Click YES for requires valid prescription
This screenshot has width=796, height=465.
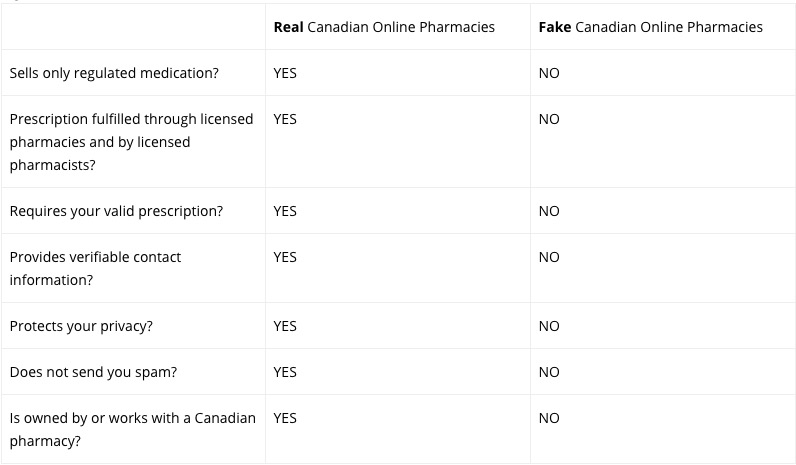click(x=285, y=211)
